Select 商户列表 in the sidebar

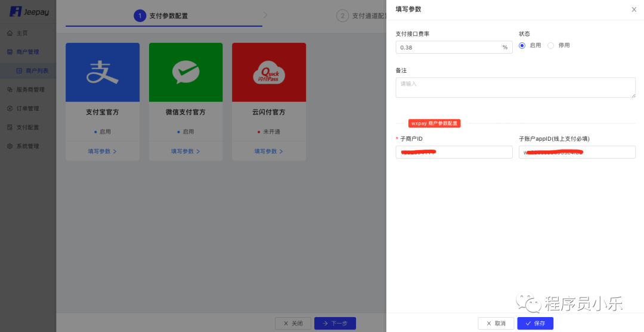(28, 70)
